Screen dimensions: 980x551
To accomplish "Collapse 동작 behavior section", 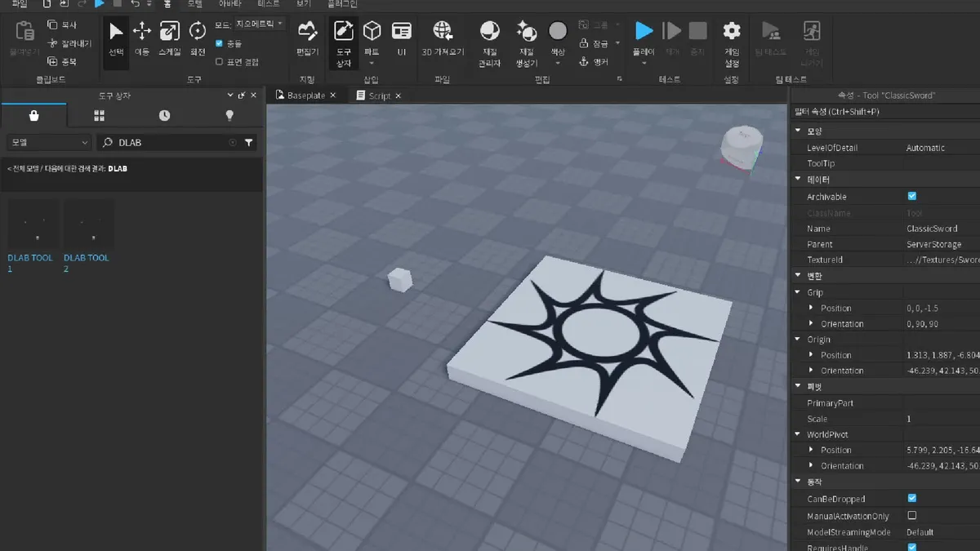I will point(799,482).
